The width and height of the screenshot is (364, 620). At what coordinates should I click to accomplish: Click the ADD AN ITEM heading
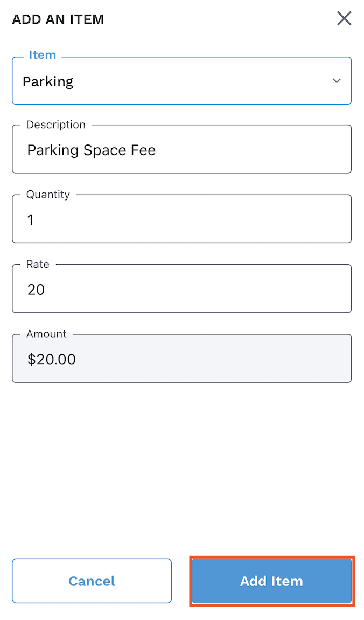pos(58,19)
